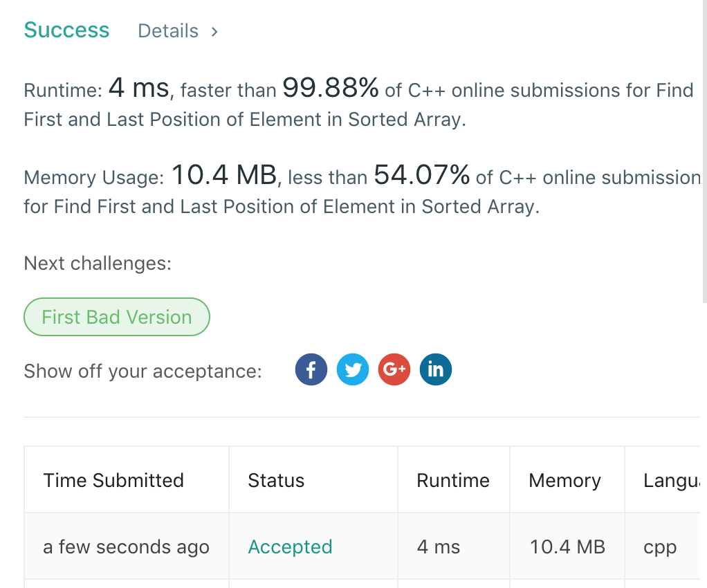Share acceptance on Facebook
707x588 pixels.
pyautogui.click(x=311, y=370)
